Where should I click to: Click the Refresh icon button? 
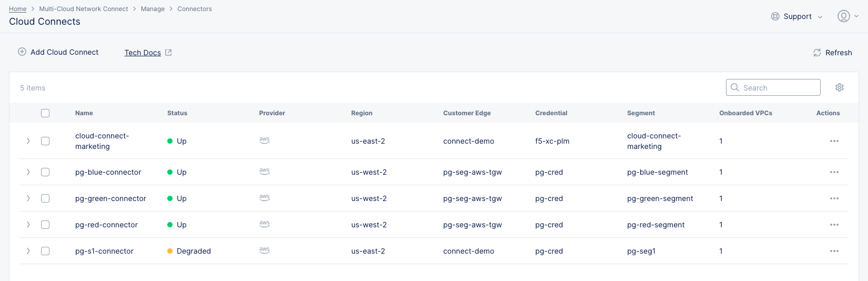(817, 53)
